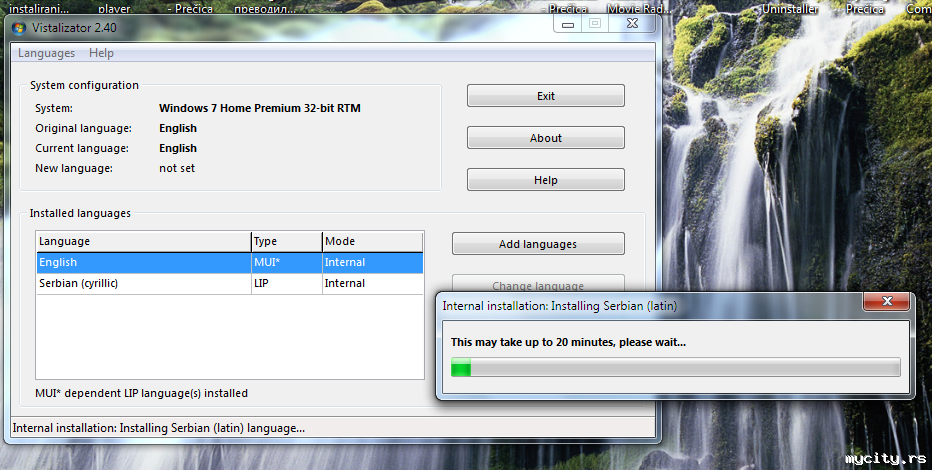
Task: Click the Mode column header
Action: 373,241
